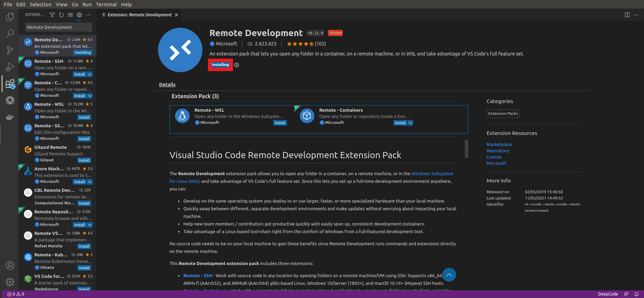
Task: Open the Marketplace resource link
Action: (499, 144)
